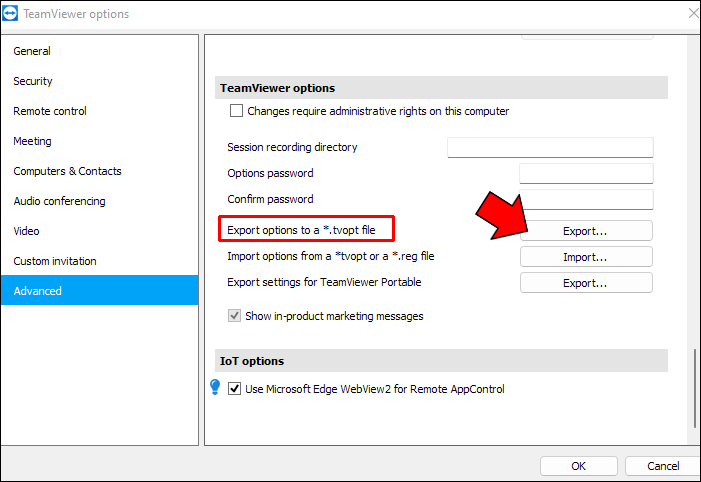Open Computers & Contacts settings

point(67,171)
